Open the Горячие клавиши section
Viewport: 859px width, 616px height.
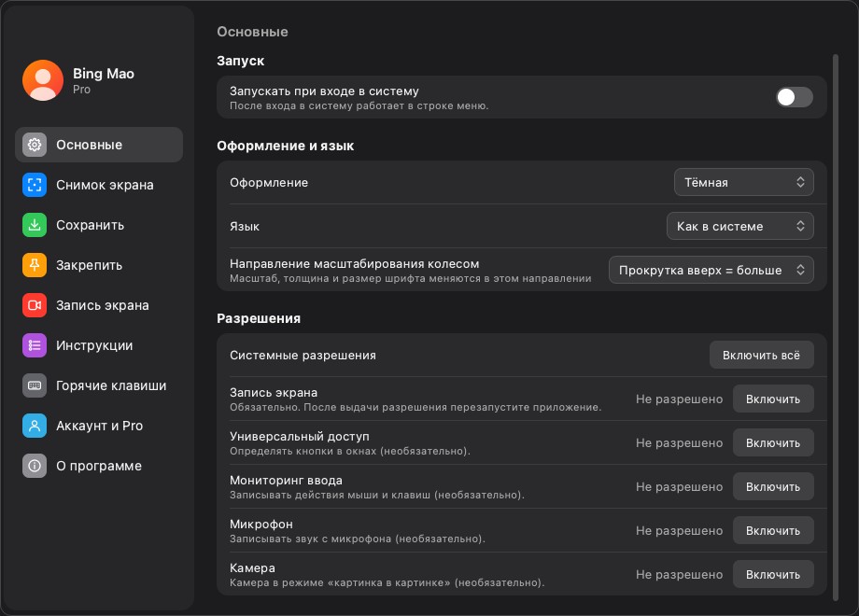pos(99,385)
